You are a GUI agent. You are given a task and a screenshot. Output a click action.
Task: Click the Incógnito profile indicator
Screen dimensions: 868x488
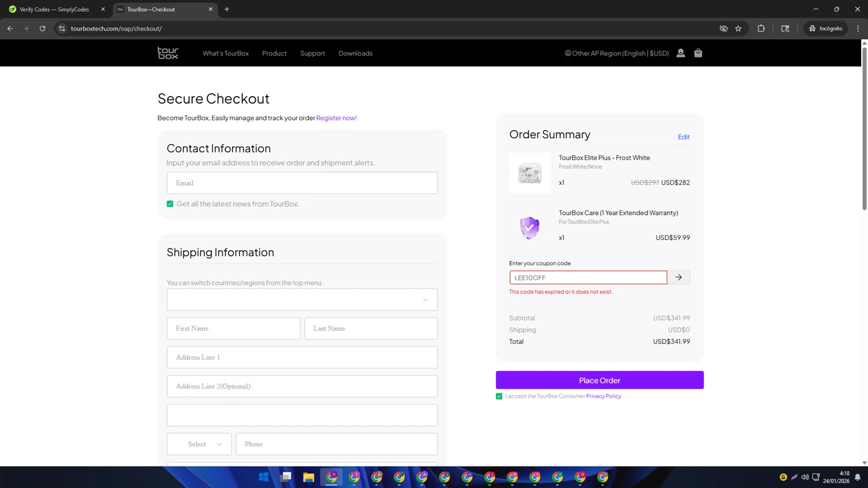point(826,28)
